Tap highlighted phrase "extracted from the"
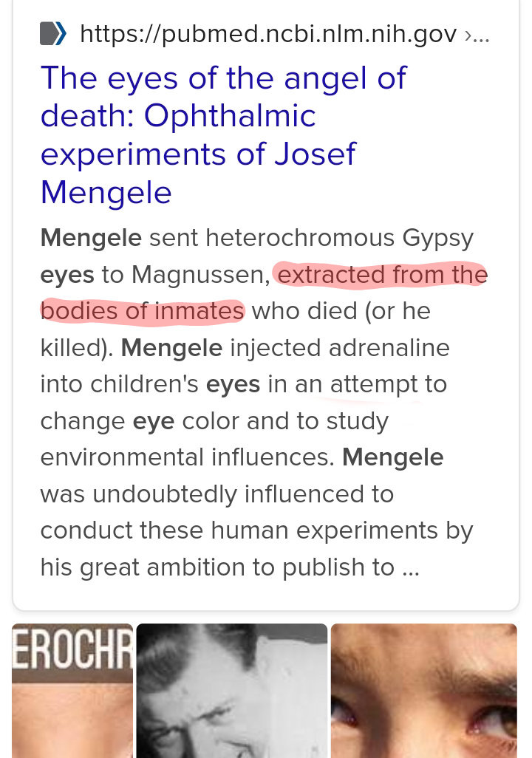 pyautogui.click(x=381, y=275)
